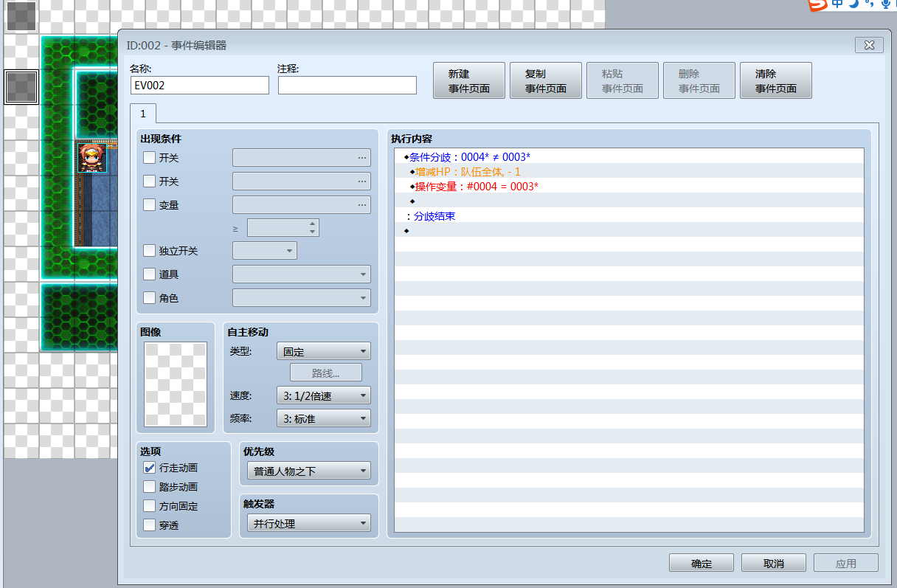Enable the first 开关 appearance condition checkbox

click(150, 157)
